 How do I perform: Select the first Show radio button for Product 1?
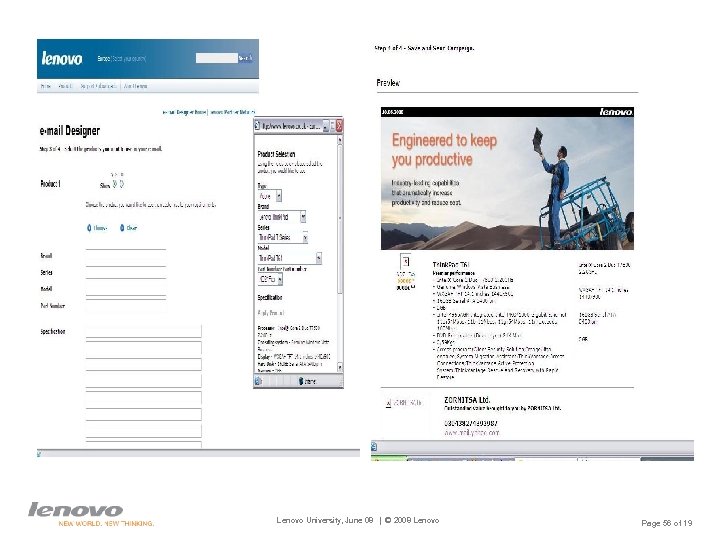(x=114, y=184)
